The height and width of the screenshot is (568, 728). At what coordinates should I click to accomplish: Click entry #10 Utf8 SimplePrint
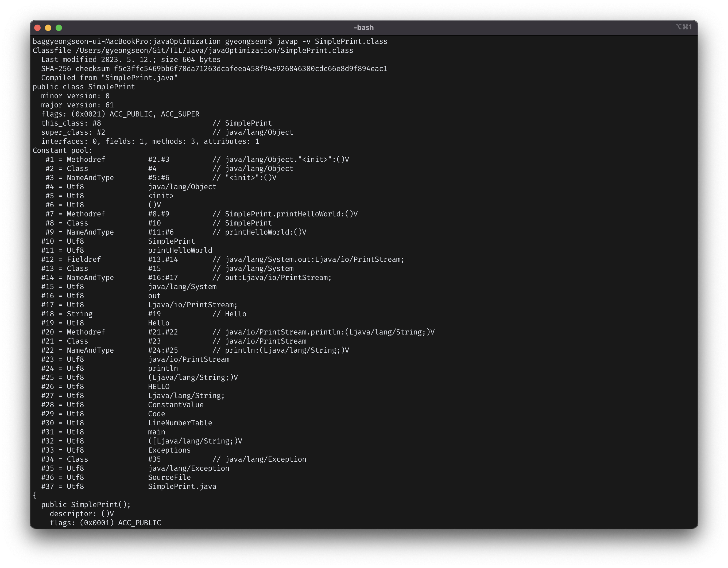point(118,241)
